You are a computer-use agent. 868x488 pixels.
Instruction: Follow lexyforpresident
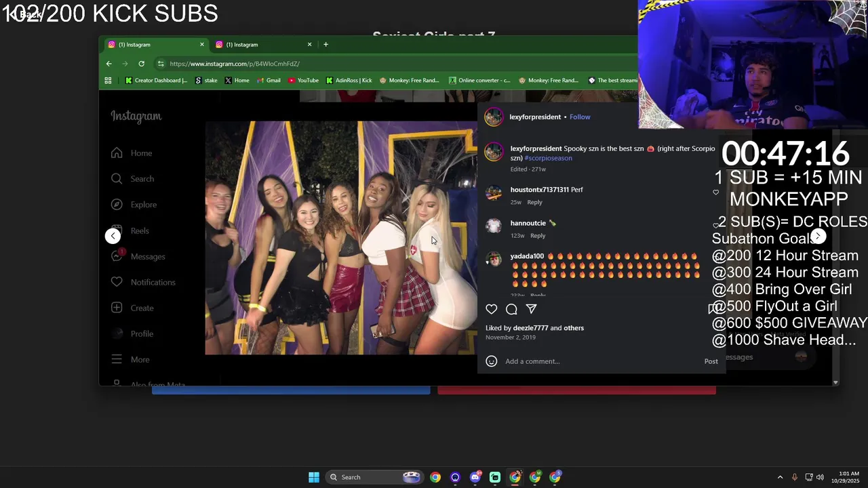(580, 117)
